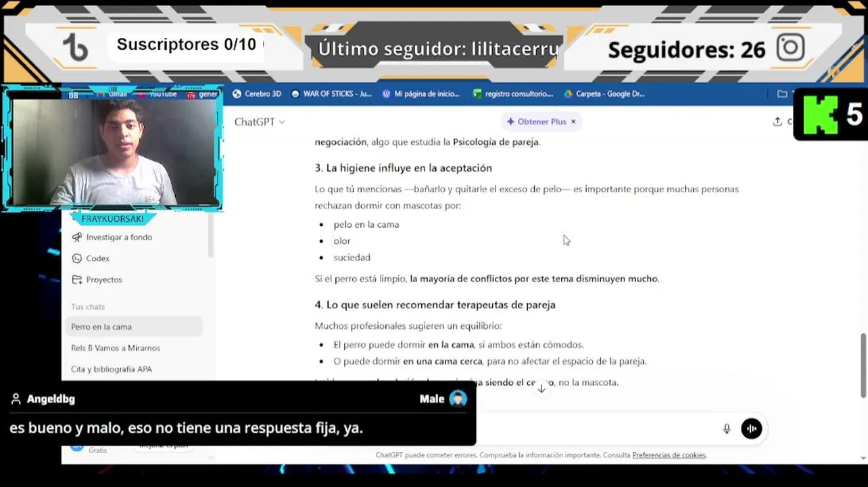Click the Mi página de inicio favicon
This screenshot has width=868, height=487.
pyautogui.click(x=386, y=94)
